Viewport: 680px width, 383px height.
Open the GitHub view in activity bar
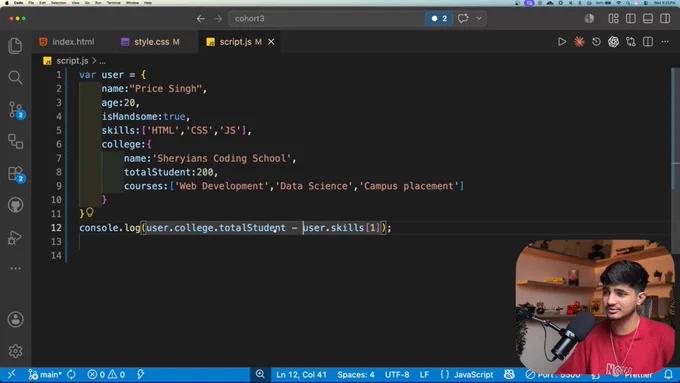pos(15,205)
